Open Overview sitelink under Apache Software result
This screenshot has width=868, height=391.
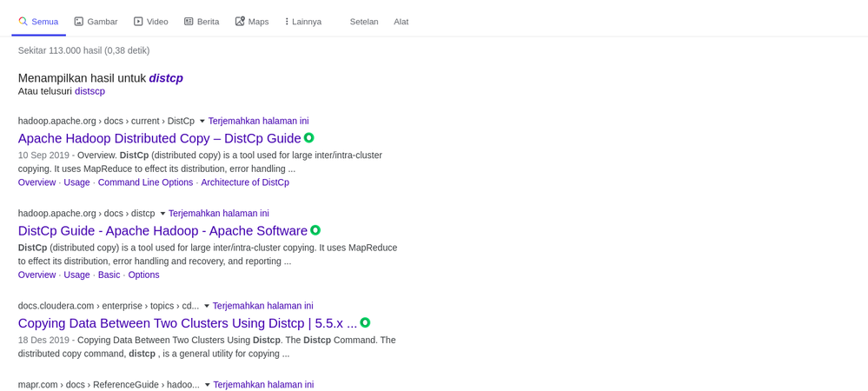pos(37,275)
